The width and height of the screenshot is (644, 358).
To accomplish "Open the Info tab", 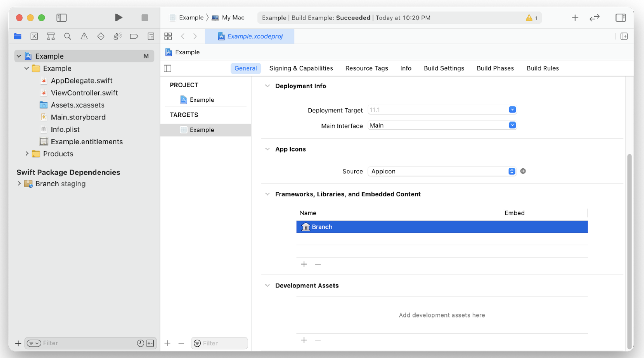I will [x=406, y=68].
